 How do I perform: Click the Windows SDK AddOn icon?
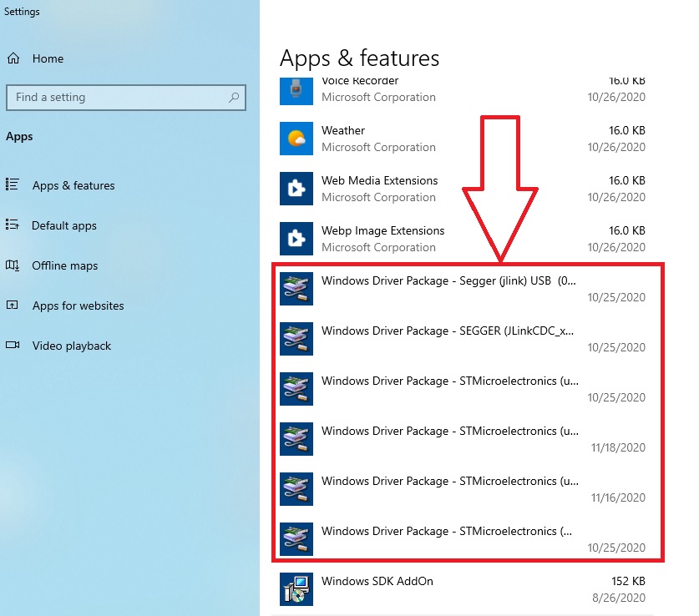[x=296, y=589]
